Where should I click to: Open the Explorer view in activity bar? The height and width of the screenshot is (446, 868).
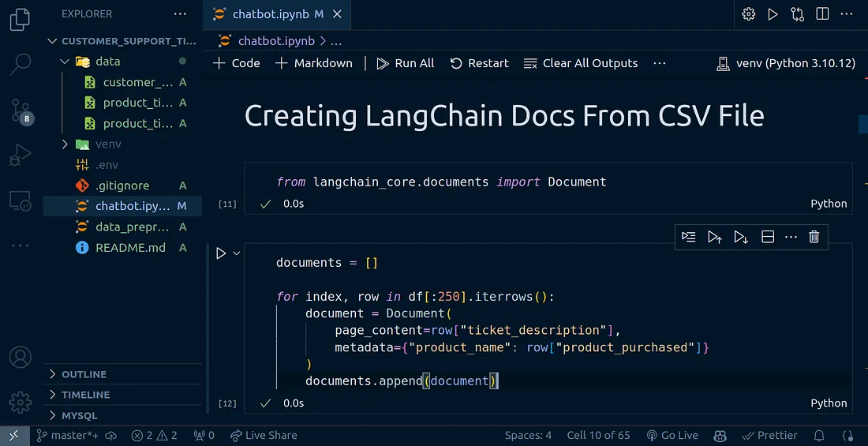click(20, 20)
